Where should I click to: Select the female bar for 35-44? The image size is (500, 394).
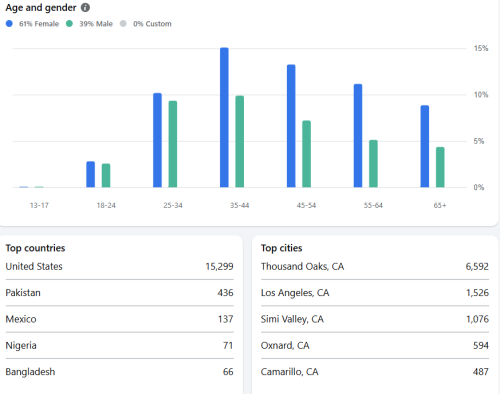224,117
